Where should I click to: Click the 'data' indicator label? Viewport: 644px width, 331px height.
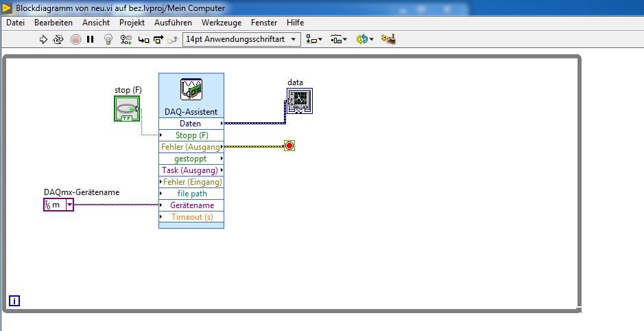296,82
